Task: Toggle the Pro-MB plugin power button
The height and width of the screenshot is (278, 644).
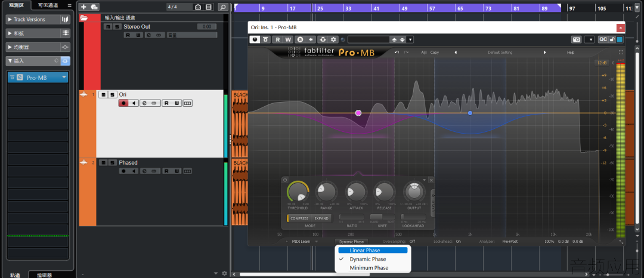Action: [x=255, y=39]
